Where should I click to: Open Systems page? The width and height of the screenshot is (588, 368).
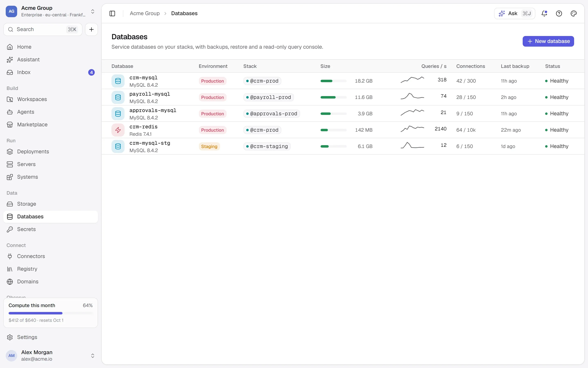[x=51, y=177]
